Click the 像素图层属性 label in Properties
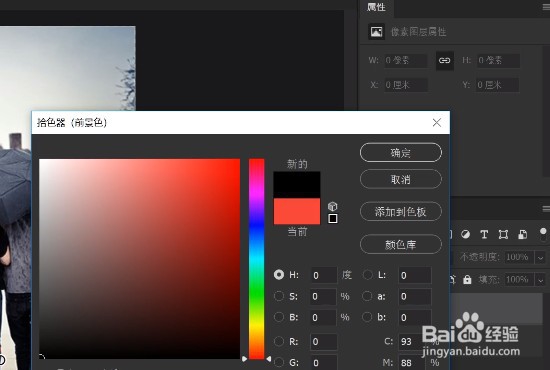The image size is (550, 370). pos(418,32)
